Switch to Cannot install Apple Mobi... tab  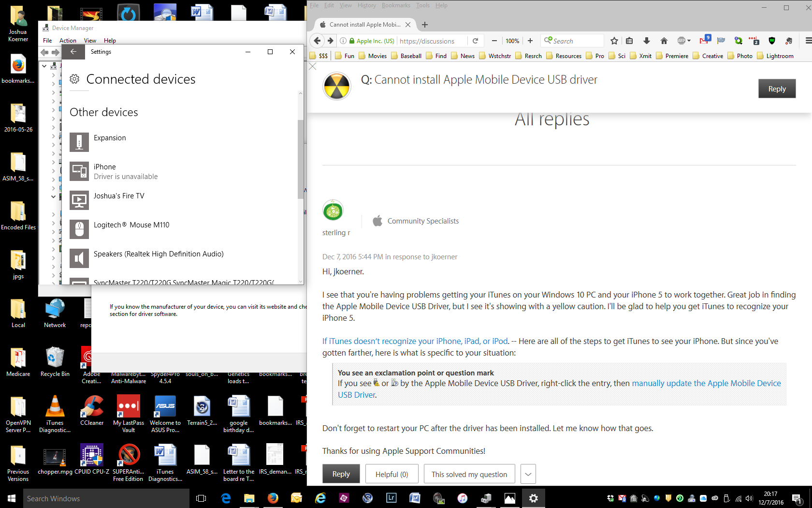[x=365, y=25]
